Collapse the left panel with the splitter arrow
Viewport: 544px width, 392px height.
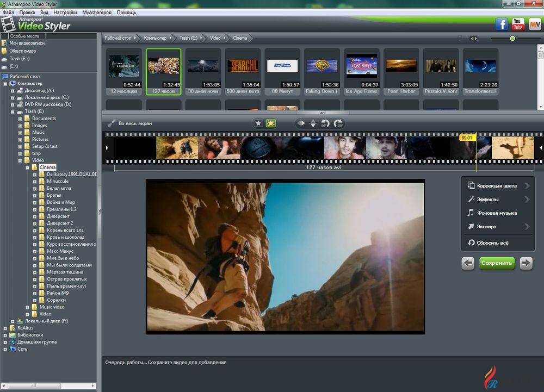pos(100,210)
